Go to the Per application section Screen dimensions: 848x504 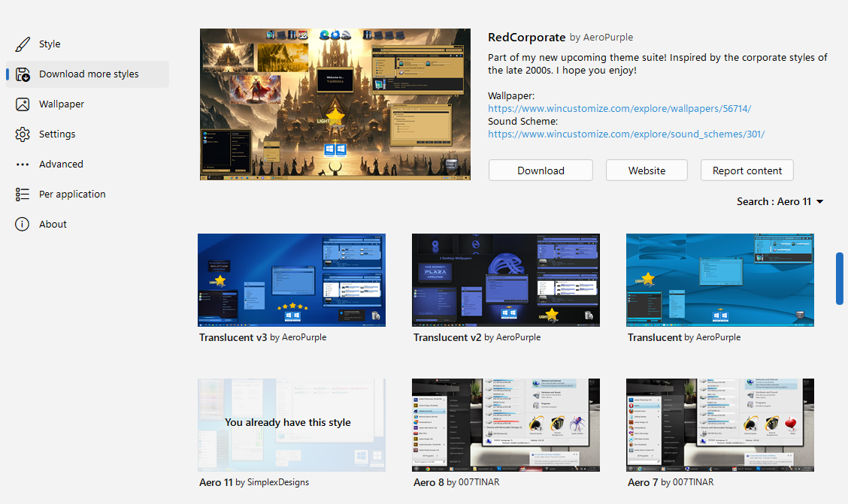[x=72, y=195]
